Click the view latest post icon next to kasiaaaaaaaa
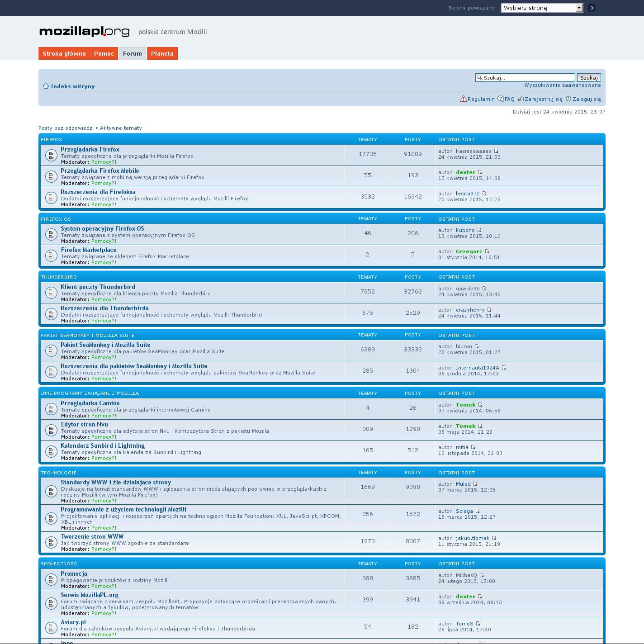This screenshot has width=644, height=644. [x=496, y=151]
